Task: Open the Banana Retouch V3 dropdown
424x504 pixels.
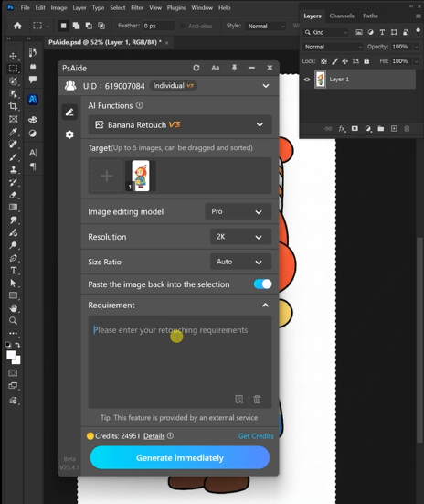Action: click(x=180, y=124)
